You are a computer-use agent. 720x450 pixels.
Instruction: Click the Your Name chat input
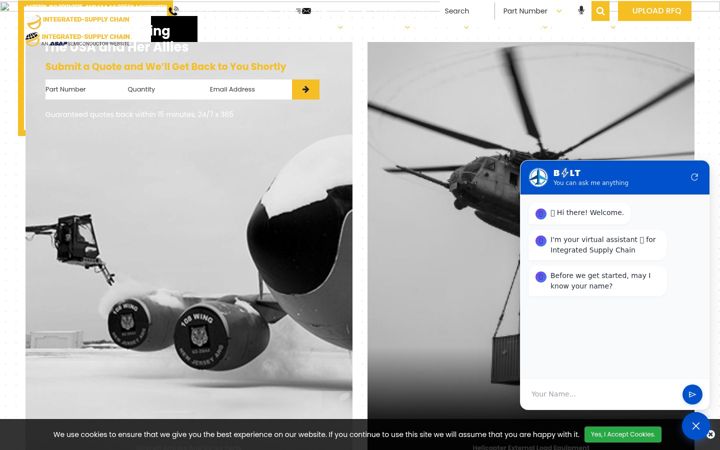[x=603, y=394]
